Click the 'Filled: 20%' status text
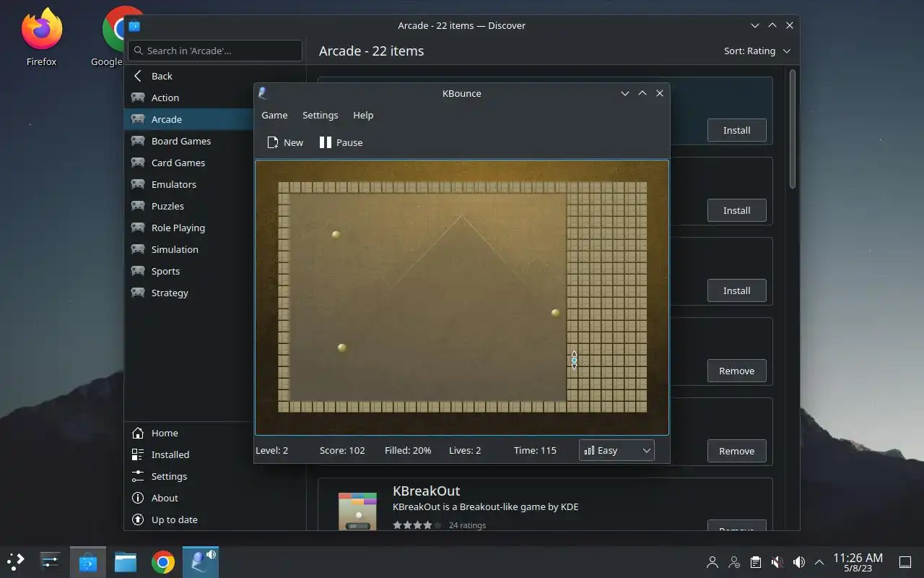This screenshot has width=924, height=578. coord(408,450)
